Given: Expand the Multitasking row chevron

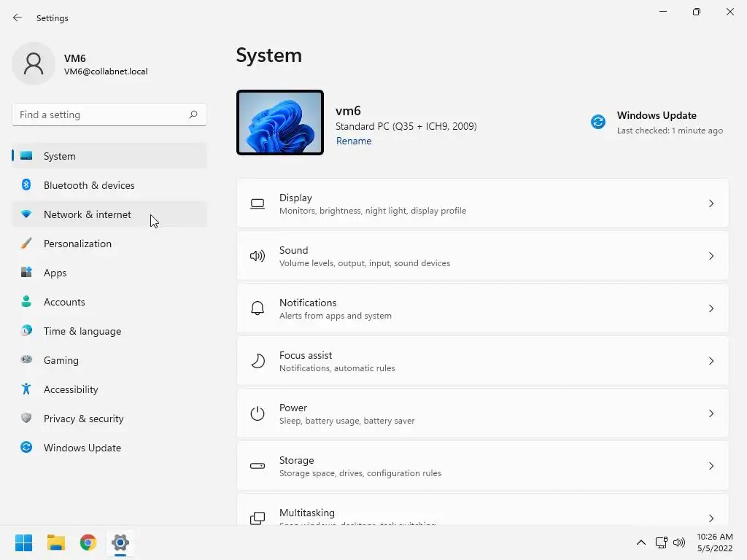Looking at the screenshot, I should coord(711,518).
